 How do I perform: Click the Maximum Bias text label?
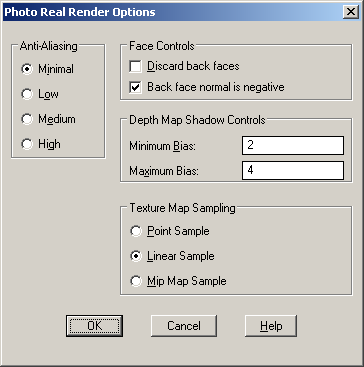164,171
